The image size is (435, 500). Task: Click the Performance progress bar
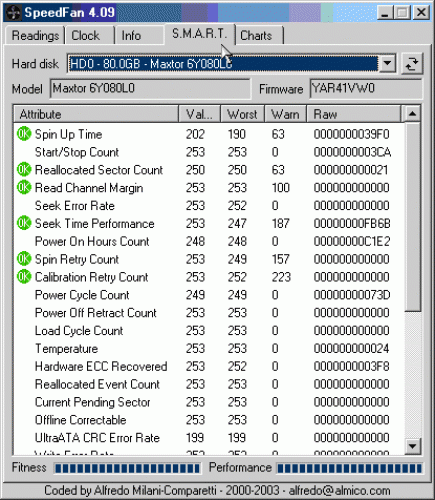(349, 468)
